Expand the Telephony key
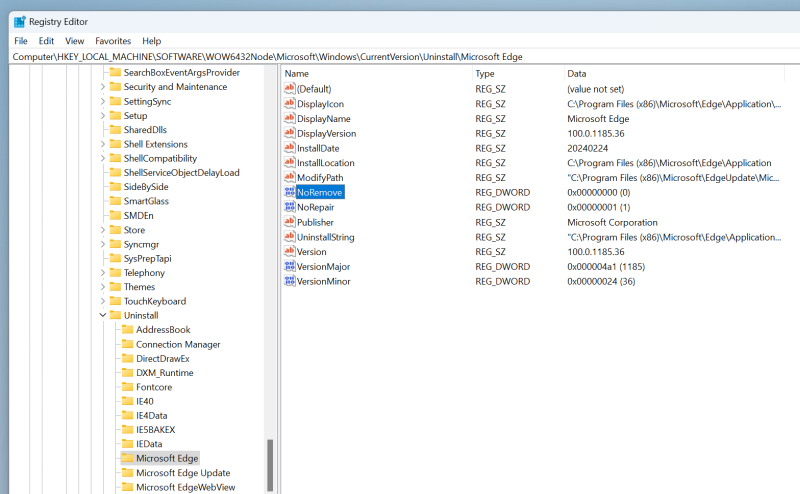Screen dimensions: 800x494 pyautogui.click(x=103, y=273)
